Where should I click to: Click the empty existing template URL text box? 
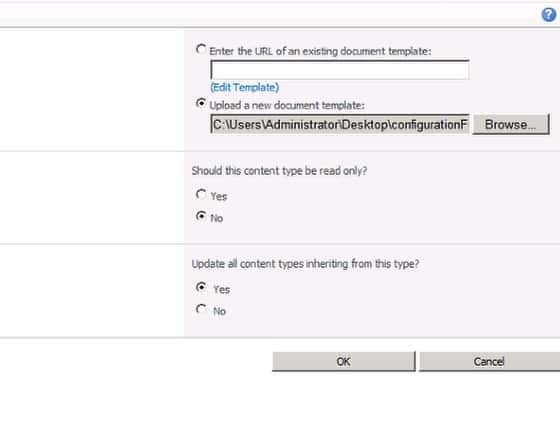click(340, 70)
